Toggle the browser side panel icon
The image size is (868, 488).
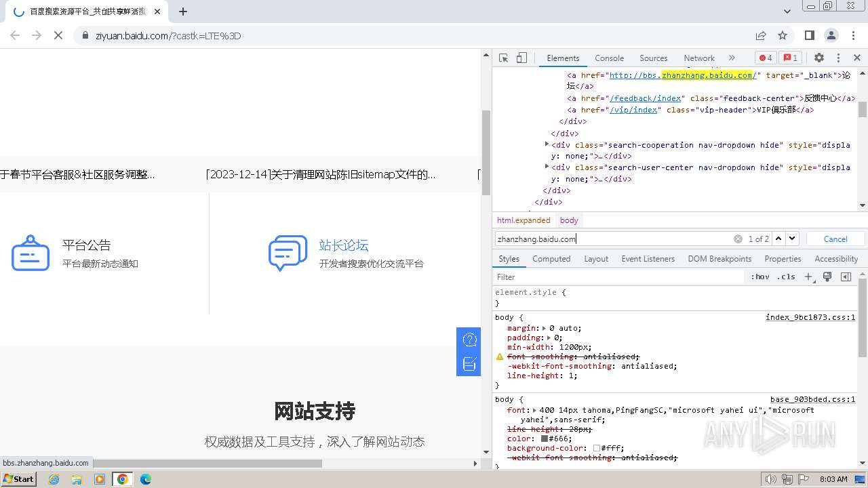point(810,35)
